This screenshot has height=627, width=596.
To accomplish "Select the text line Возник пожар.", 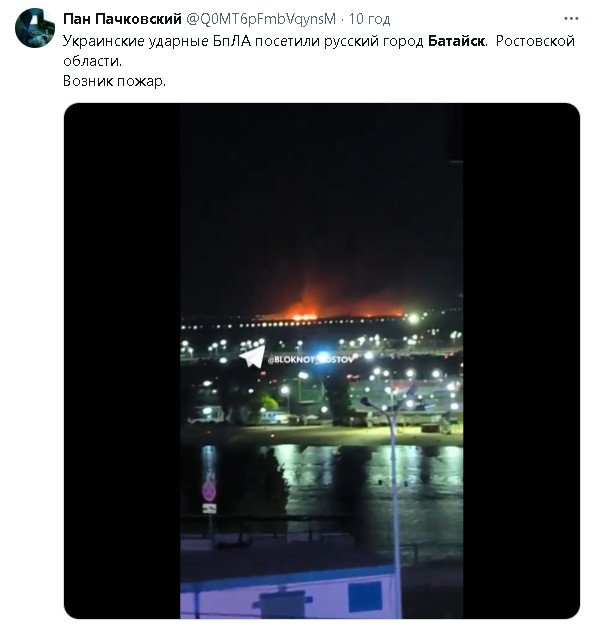I will point(114,81).
